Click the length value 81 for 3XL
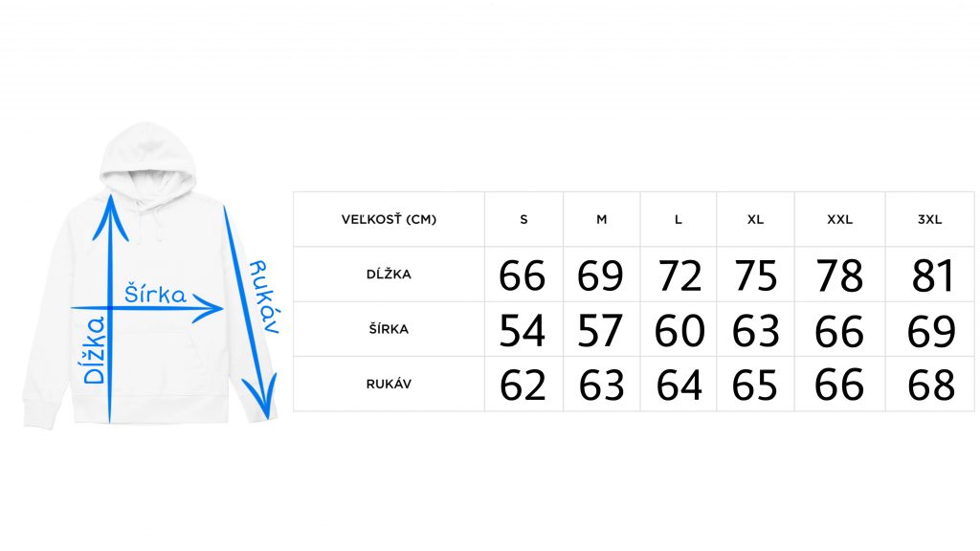980x551 pixels. [x=933, y=275]
